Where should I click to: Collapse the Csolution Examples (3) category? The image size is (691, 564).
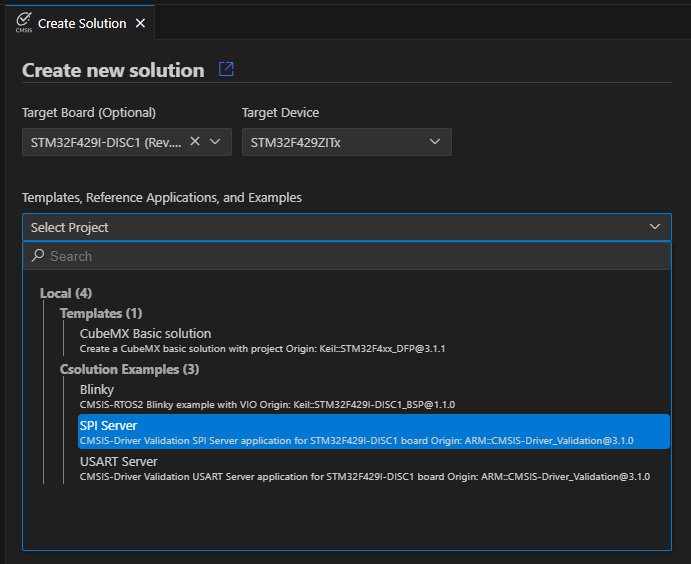click(130, 369)
